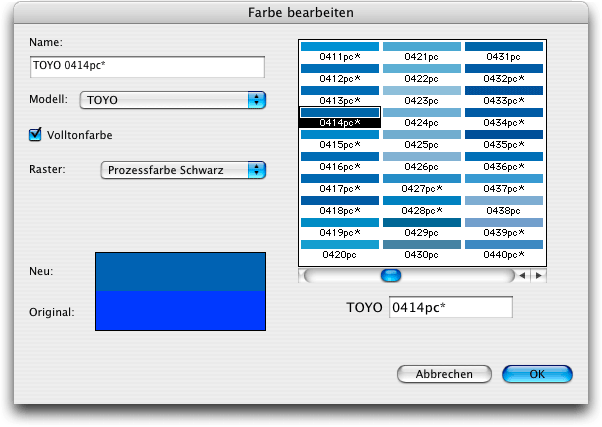
Task: Select swatch 0435pc*
Action: tap(504, 139)
